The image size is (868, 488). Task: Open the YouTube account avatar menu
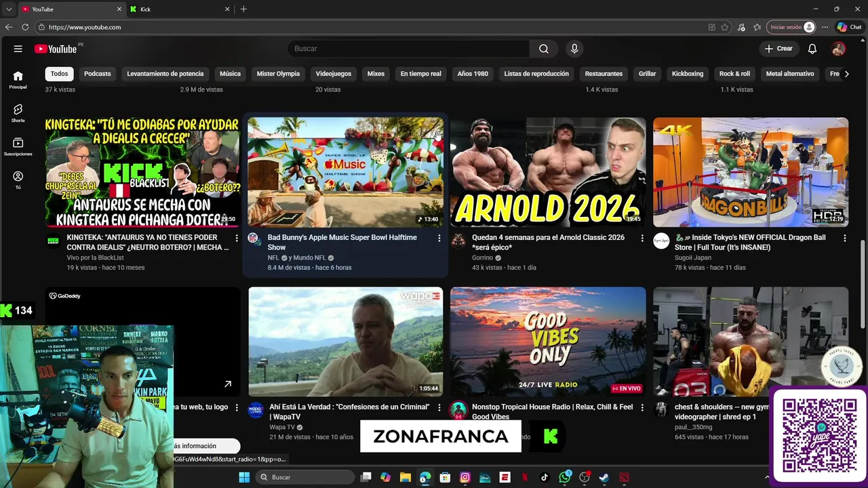(x=839, y=49)
